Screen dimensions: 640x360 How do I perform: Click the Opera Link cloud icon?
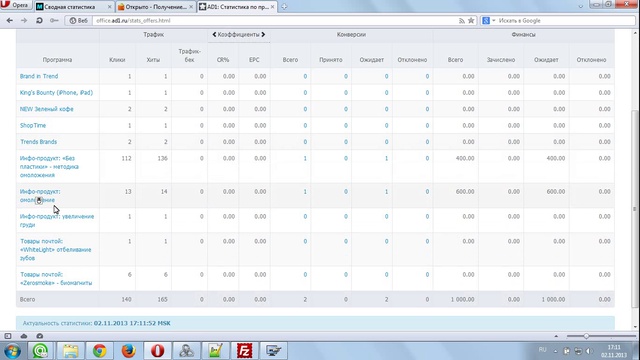(24, 336)
